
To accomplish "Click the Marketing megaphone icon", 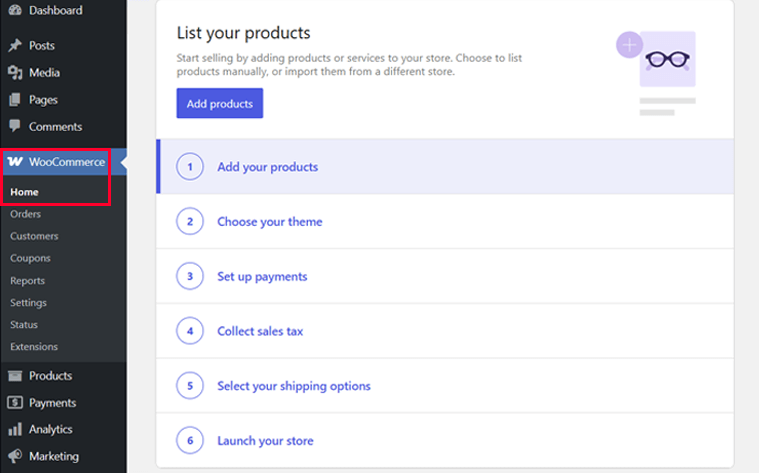I will click(15, 456).
